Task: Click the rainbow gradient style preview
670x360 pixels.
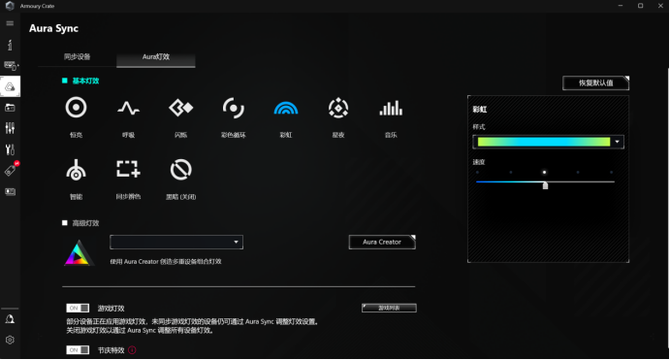Action: (x=544, y=142)
